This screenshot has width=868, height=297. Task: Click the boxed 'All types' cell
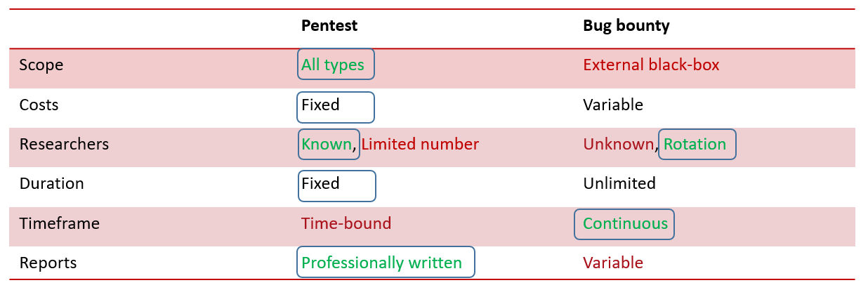(x=336, y=65)
